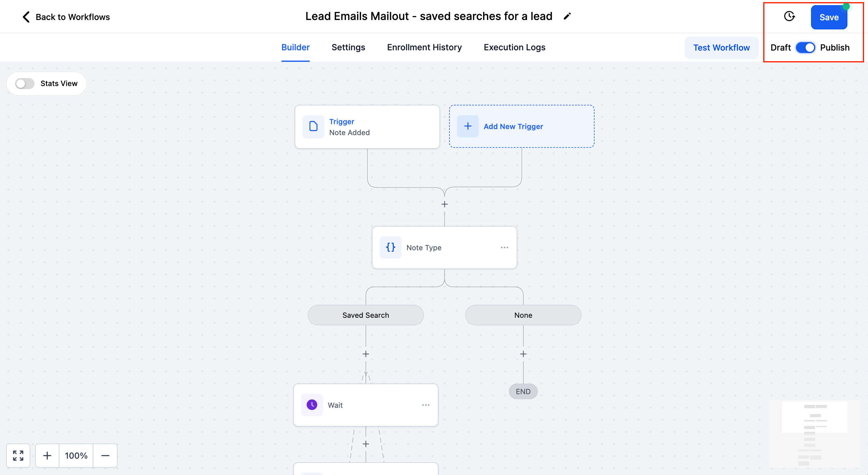Open the version history clock icon
Screen dimensions: 868x475
tap(789, 16)
